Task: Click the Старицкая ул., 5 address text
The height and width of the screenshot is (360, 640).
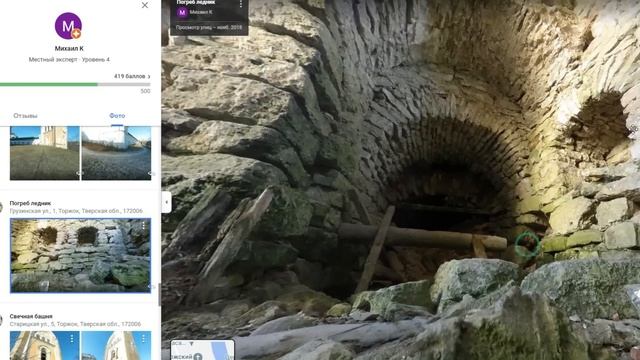Action: point(75,324)
